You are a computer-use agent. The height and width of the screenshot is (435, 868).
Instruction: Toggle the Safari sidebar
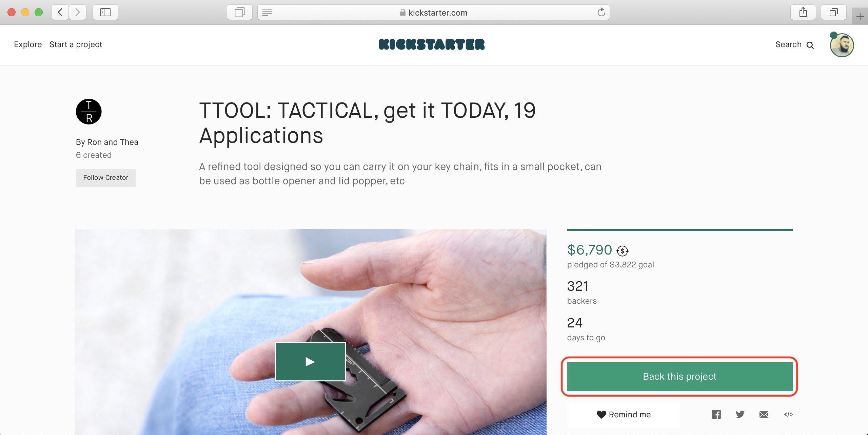(x=105, y=13)
